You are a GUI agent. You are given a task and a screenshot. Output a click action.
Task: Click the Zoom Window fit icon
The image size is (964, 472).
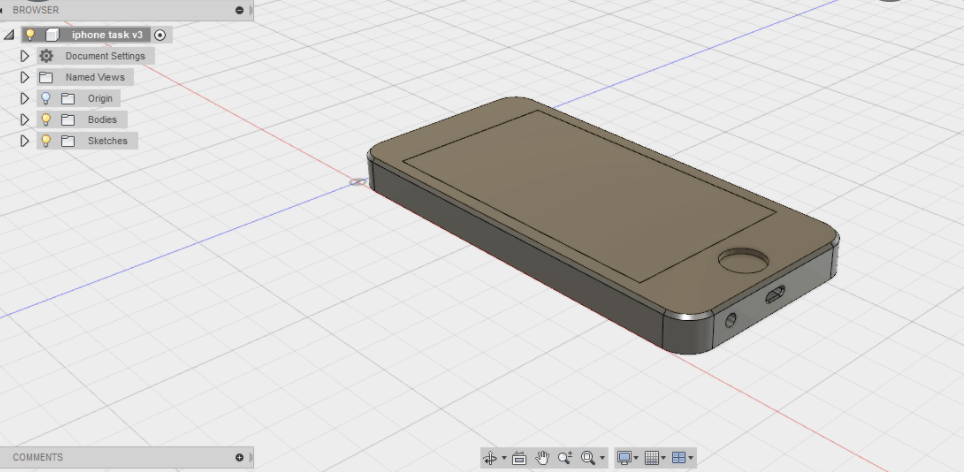588,458
